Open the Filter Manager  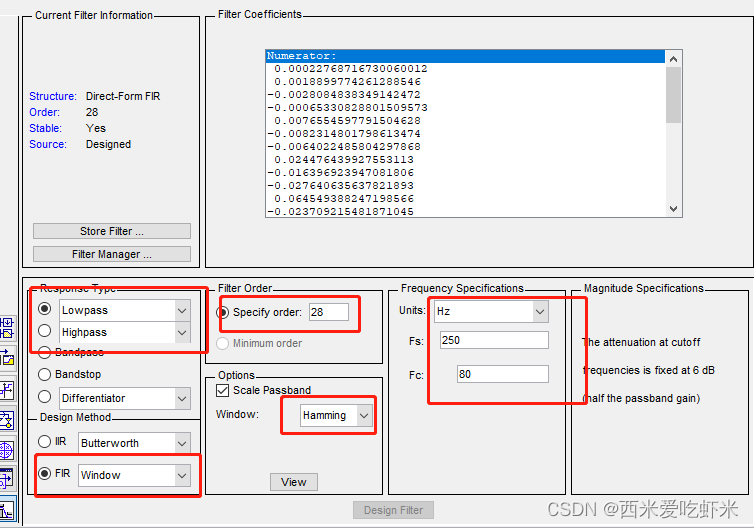point(112,254)
